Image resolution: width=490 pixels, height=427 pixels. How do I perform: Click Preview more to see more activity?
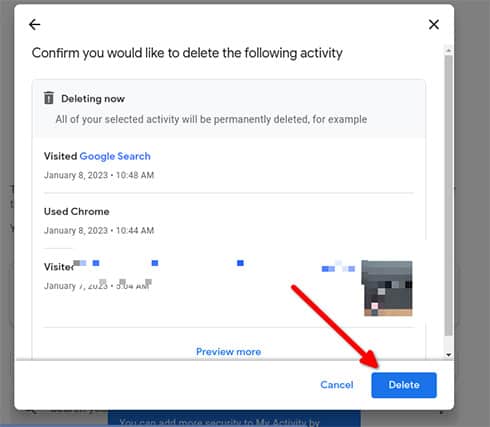click(228, 351)
